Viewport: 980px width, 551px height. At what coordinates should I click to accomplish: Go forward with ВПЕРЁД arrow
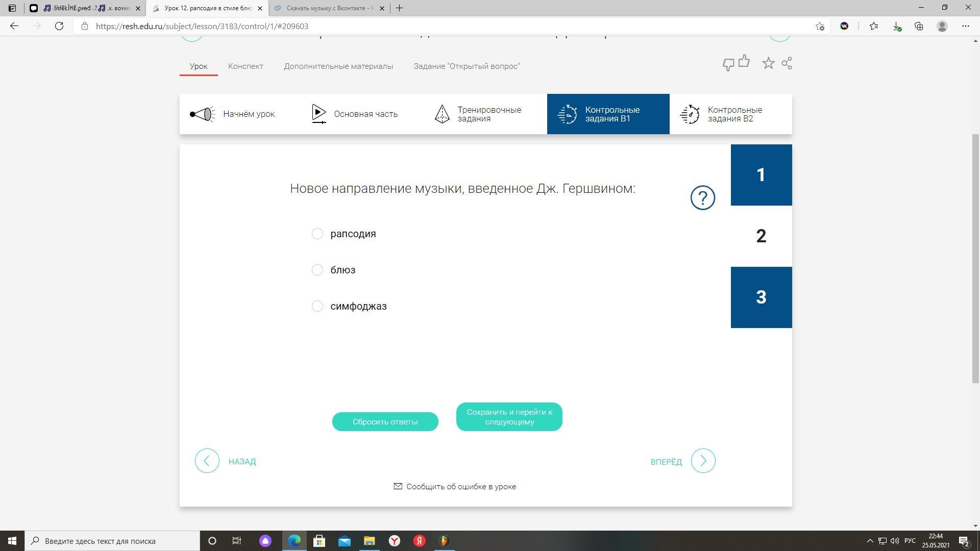703,461
